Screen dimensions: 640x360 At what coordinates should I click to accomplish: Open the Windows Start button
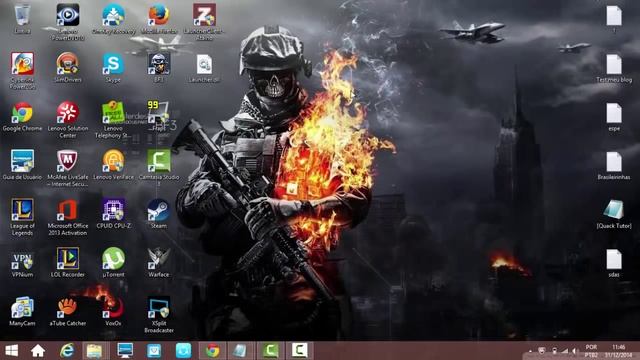[x=11, y=350]
